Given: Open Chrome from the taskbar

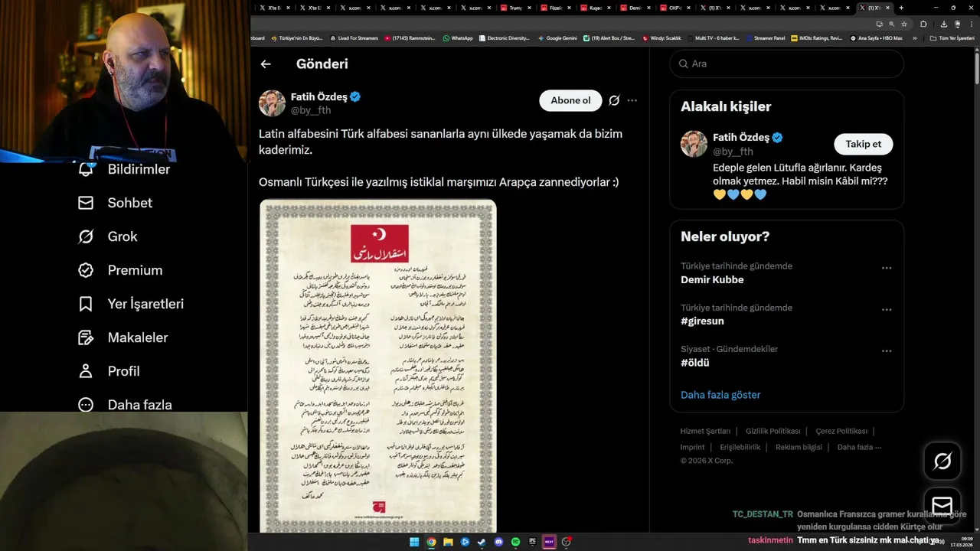Looking at the screenshot, I should 431,542.
